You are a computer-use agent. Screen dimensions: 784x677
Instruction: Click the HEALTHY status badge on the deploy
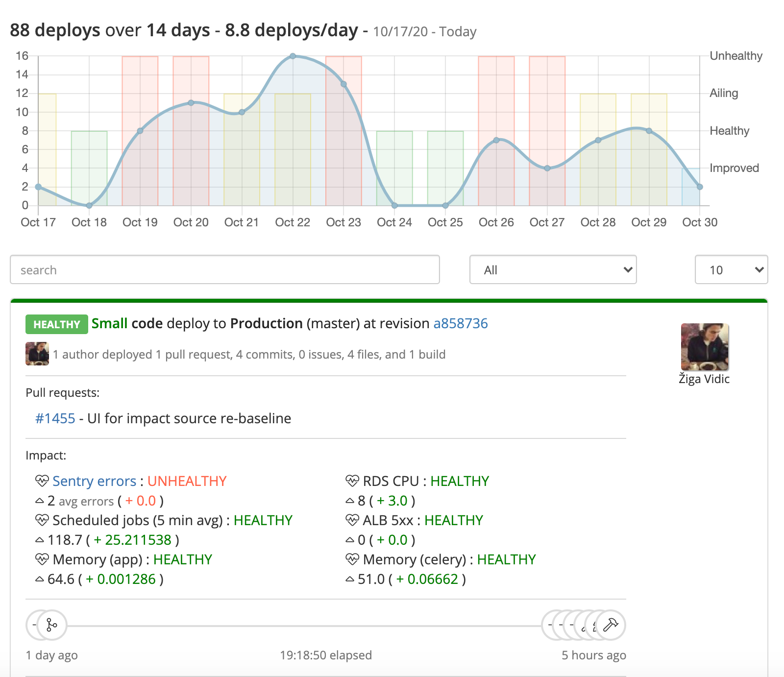[56, 324]
